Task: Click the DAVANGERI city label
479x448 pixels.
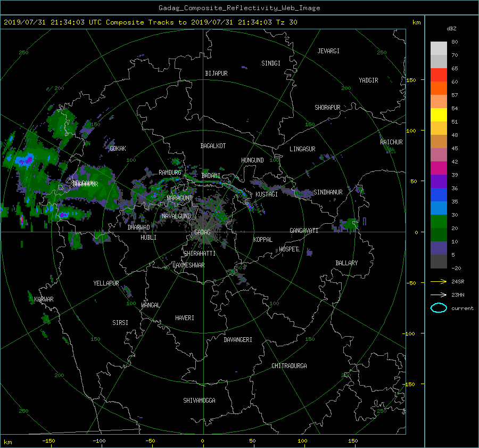Action: [238, 340]
